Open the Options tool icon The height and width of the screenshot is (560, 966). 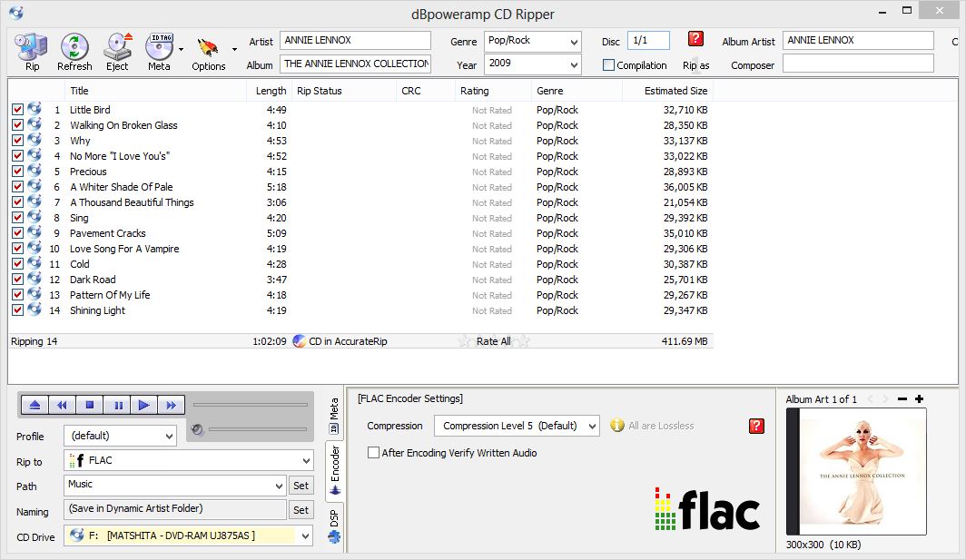point(208,47)
